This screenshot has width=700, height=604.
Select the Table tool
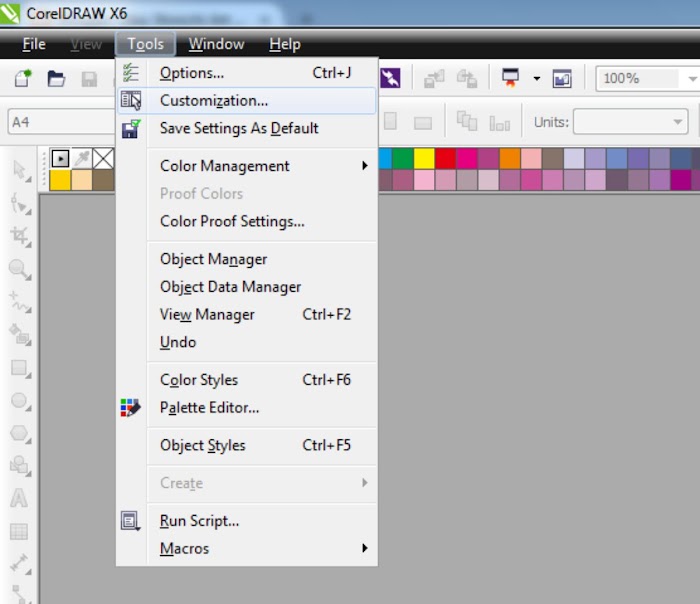tap(19, 531)
